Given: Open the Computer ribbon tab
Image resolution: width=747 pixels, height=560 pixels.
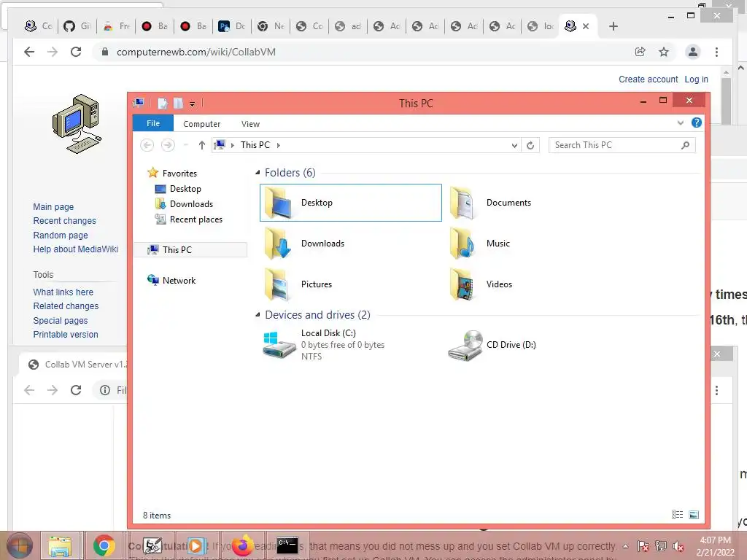Looking at the screenshot, I should coord(201,124).
